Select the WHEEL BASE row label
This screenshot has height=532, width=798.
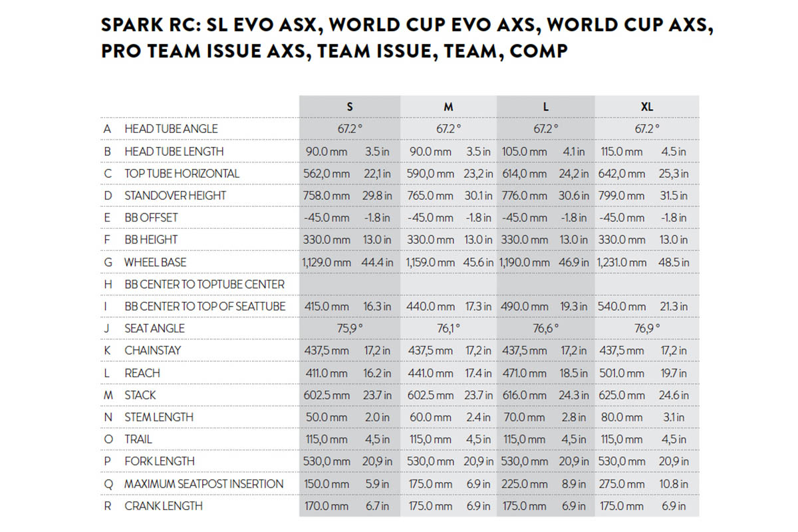click(155, 262)
